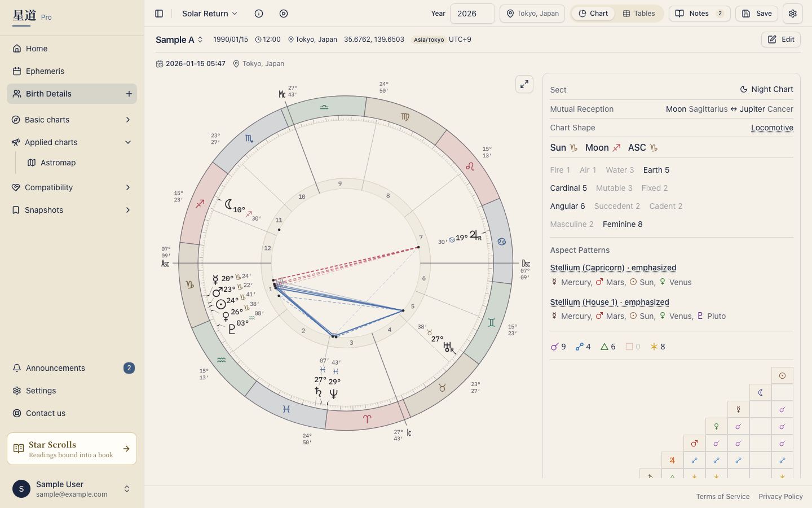Expand Basic charts menu
Image resolution: width=812 pixels, height=508 pixels.
(x=72, y=120)
